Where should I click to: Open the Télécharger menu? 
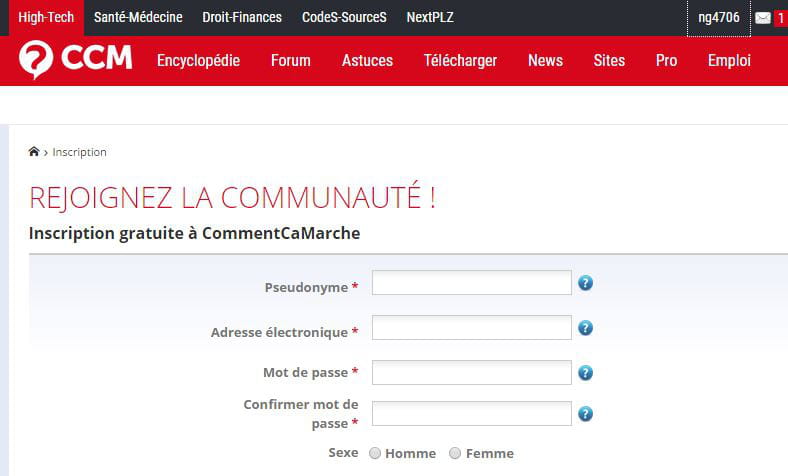click(460, 61)
